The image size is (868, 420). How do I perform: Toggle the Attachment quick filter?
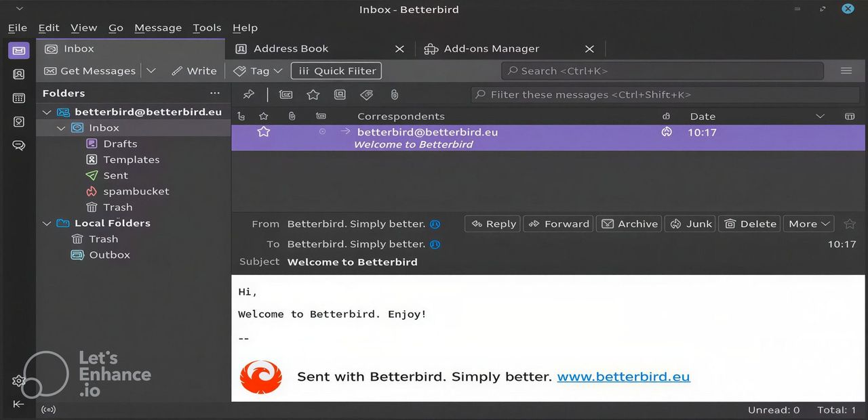click(394, 95)
